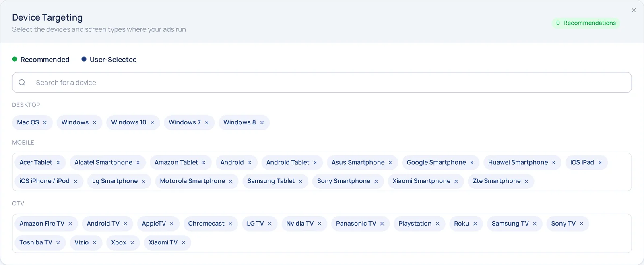This screenshot has height=265, width=644.
Task: Remove Asus Smartphone via x icon
Action: (390, 162)
